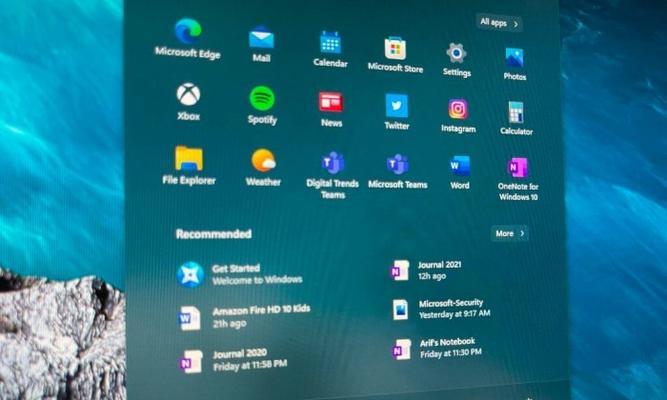Open "Amazon Fire HD 10 Kids" document
The image size is (667, 400).
tap(261, 310)
